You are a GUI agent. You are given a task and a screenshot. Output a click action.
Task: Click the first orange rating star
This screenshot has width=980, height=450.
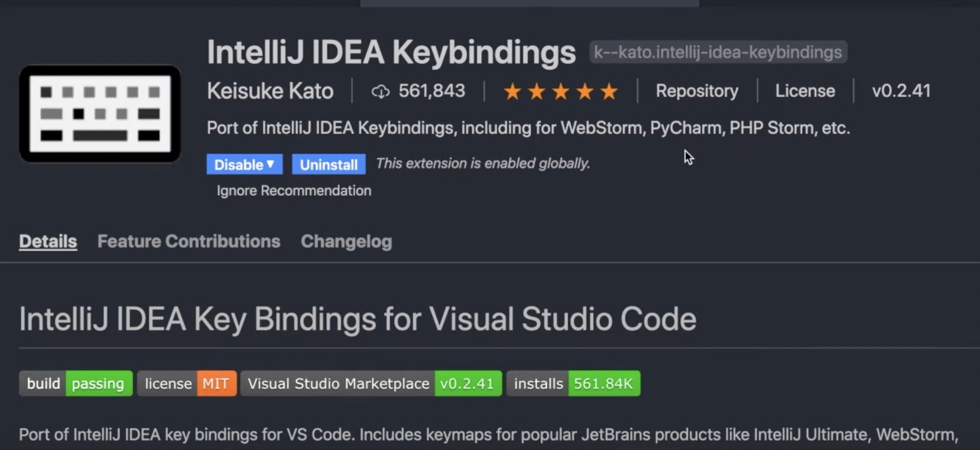point(512,92)
